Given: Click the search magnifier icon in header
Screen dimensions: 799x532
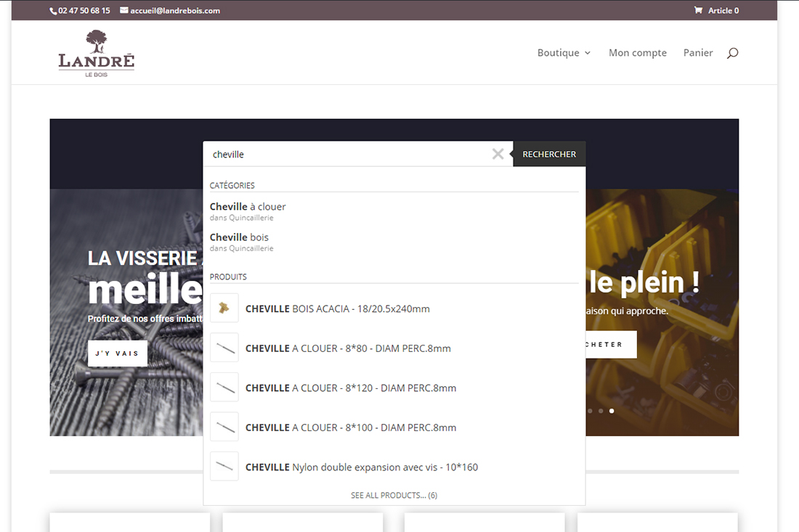Looking at the screenshot, I should pos(732,53).
